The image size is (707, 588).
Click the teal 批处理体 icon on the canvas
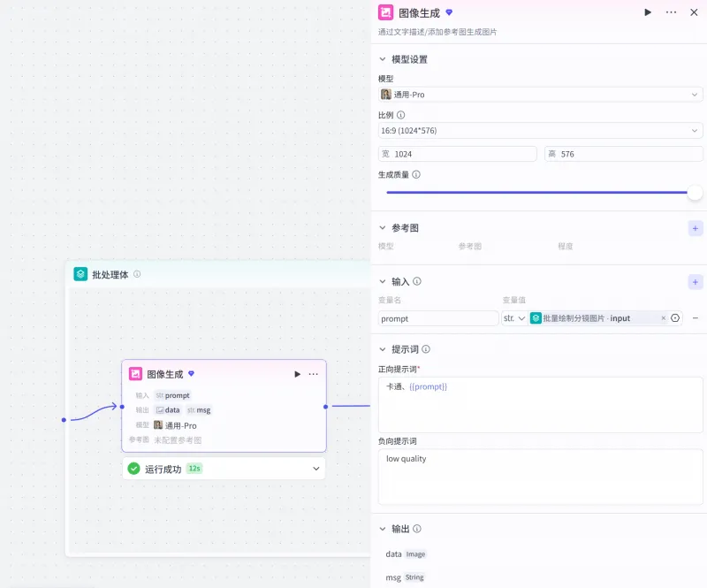click(80, 274)
